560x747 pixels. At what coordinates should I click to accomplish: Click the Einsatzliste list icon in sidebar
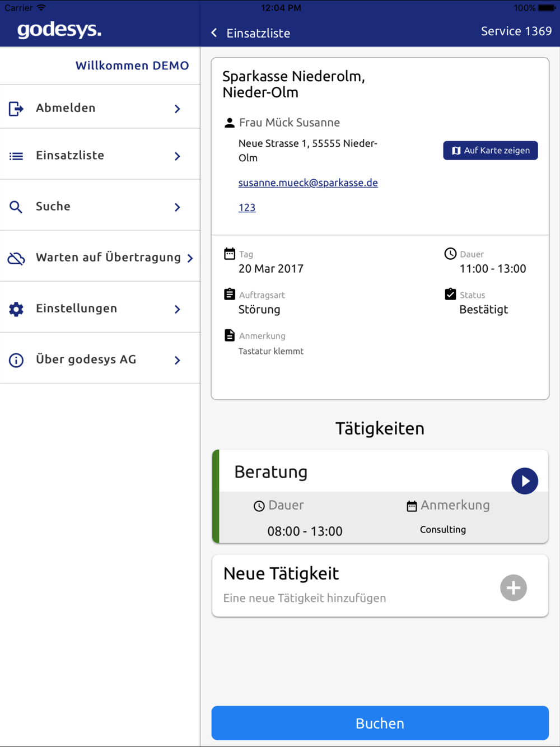point(16,156)
